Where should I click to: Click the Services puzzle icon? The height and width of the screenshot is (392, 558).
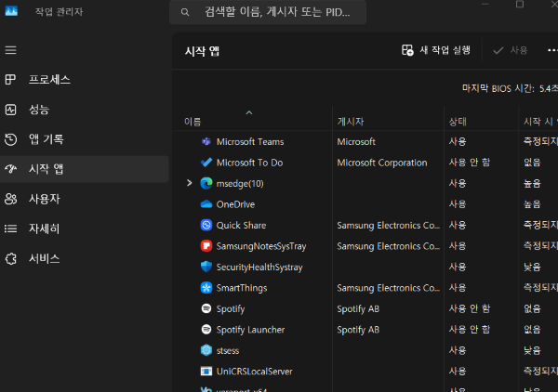[x=10, y=259]
